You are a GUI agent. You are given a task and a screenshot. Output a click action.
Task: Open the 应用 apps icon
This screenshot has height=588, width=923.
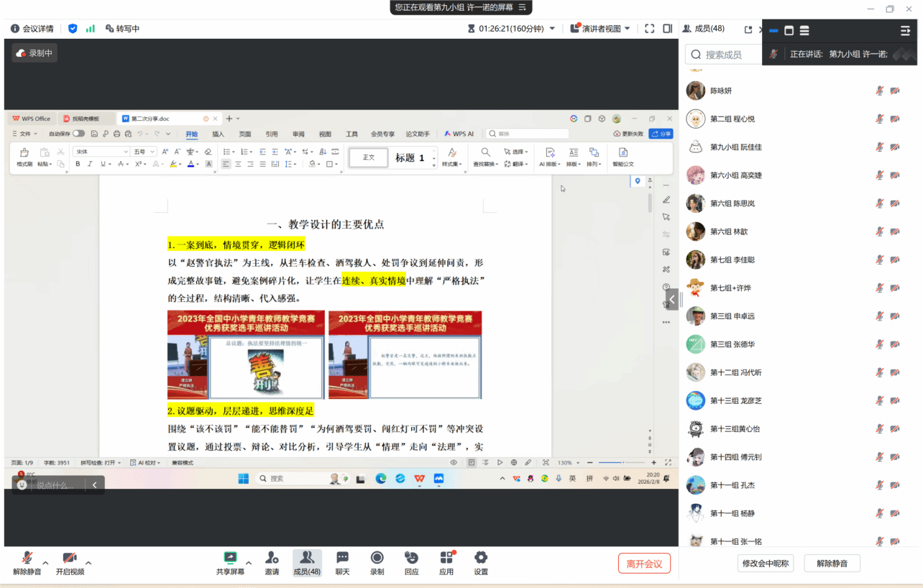pos(446,563)
